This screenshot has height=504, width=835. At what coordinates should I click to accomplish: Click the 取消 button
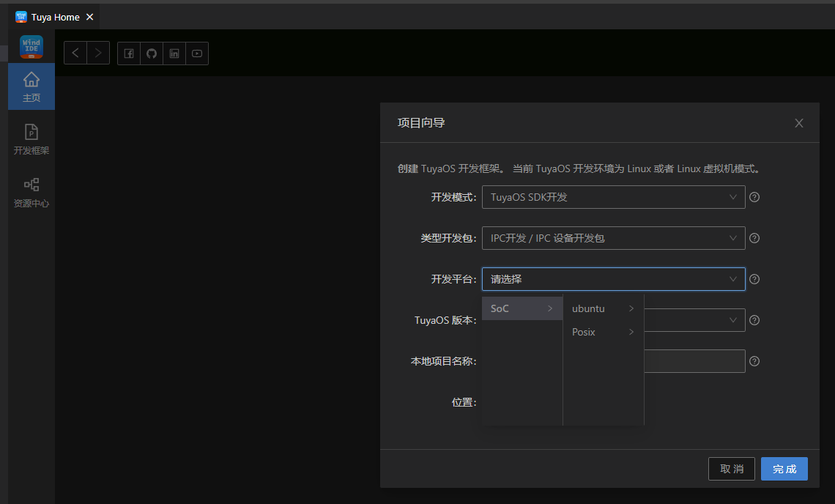tap(731, 469)
